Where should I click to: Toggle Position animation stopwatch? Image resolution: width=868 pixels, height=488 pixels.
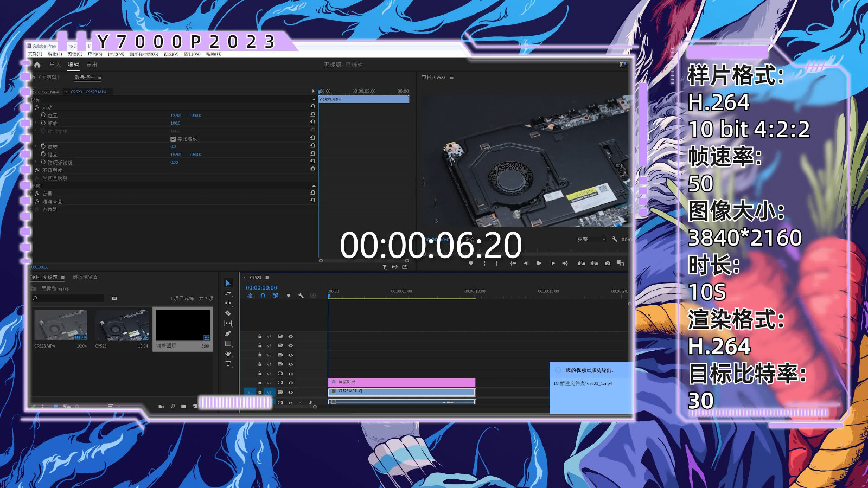(x=43, y=115)
